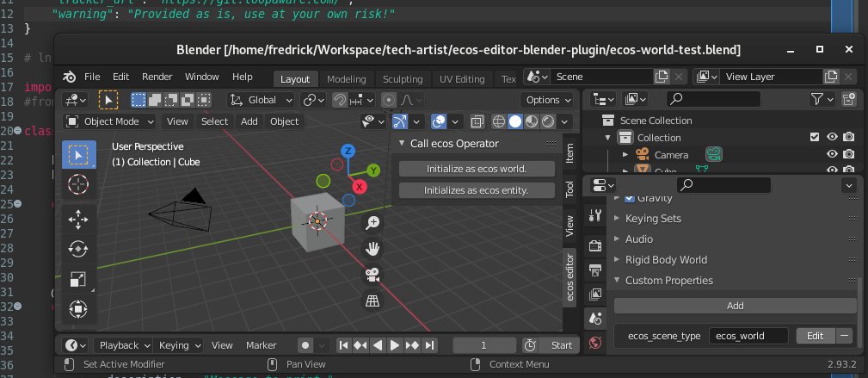The width and height of the screenshot is (868, 378).
Task: Open the Playback dropdown in timeline
Action: click(x=123, y=345)
